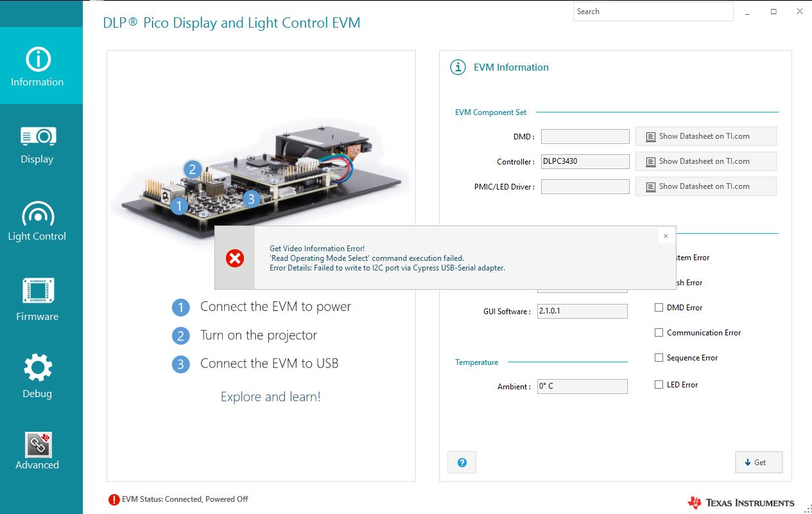Viewport: 812px width, 514px height.
Task: Open the Information sidebar section
Action: (x=41, y=66)
